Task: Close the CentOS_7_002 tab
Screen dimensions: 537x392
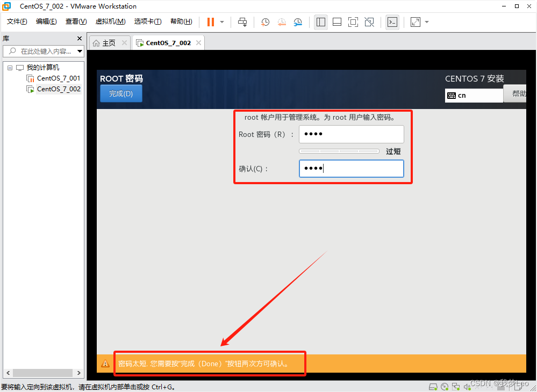Action: tap(198, 43)
